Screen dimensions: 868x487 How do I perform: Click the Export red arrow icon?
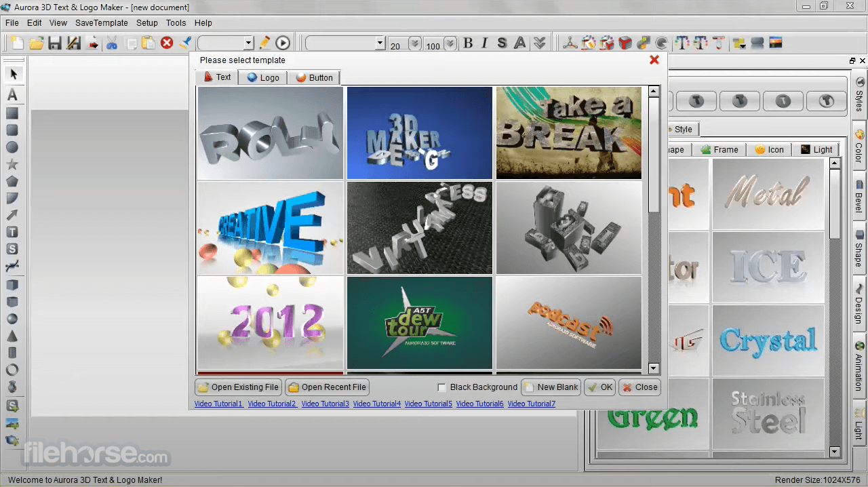click(94, 43)
